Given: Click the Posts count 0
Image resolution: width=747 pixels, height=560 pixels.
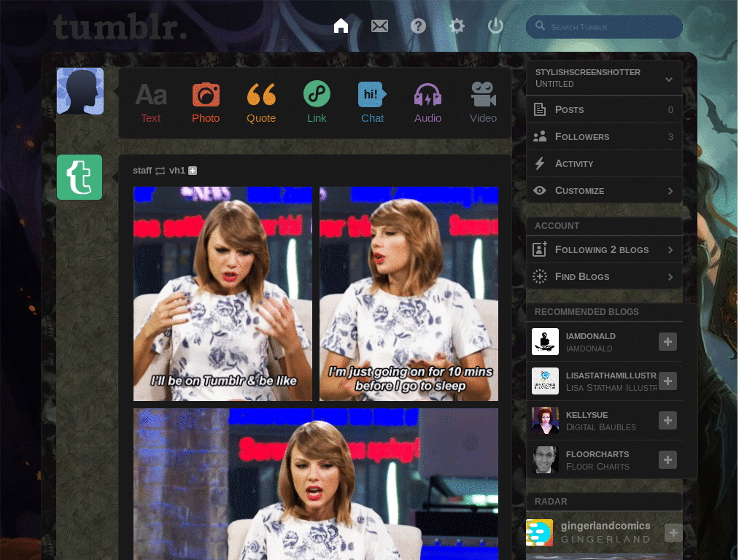Looking at the screenshot, I should click(x=670, y=109).
